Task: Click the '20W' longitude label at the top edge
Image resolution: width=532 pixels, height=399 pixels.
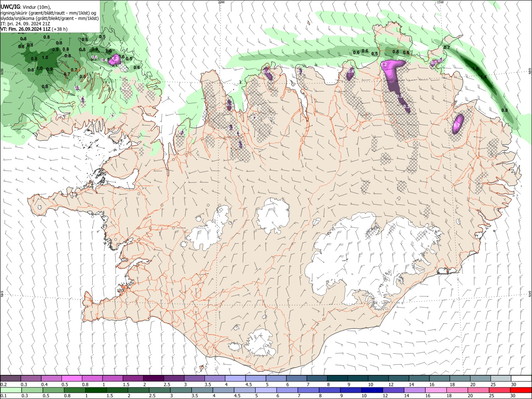Action: (221, 2)
